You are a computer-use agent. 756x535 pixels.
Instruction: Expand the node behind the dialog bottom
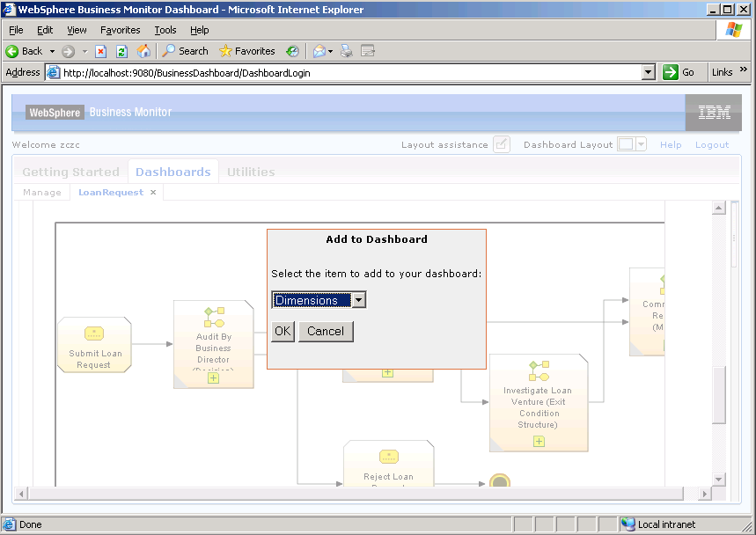pos(387,373)
